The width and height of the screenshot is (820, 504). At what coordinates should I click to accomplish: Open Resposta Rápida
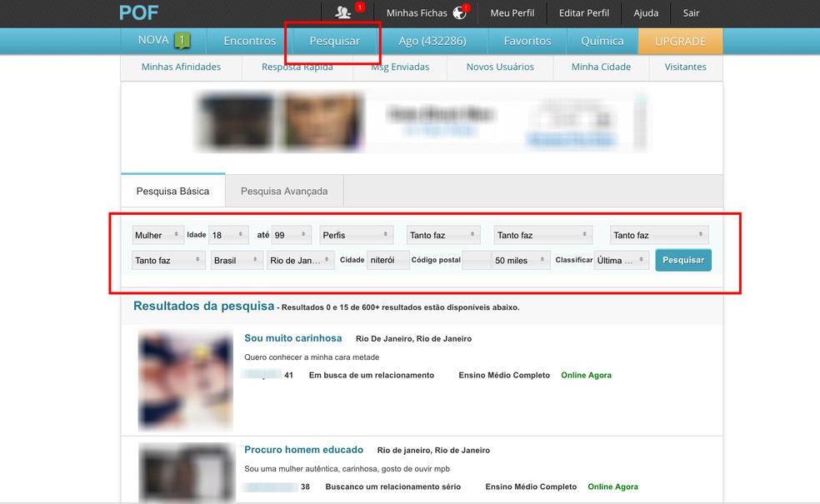click(297, 67)
